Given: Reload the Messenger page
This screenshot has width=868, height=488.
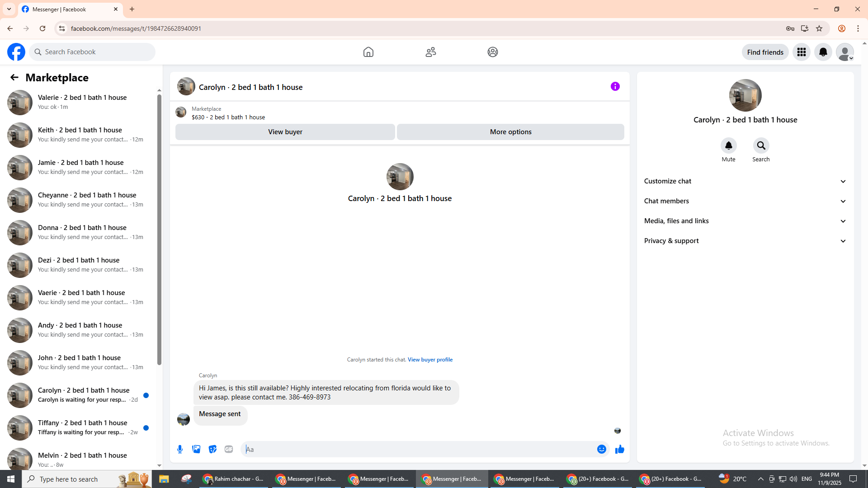Looking at the screenshot, I should (x=42, y=28).
